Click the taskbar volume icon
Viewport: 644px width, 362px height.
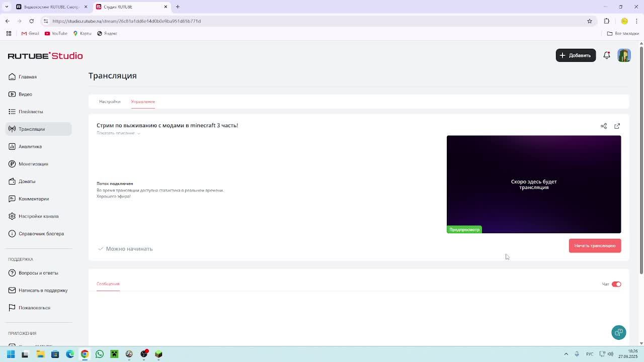(x=610, y=354)
